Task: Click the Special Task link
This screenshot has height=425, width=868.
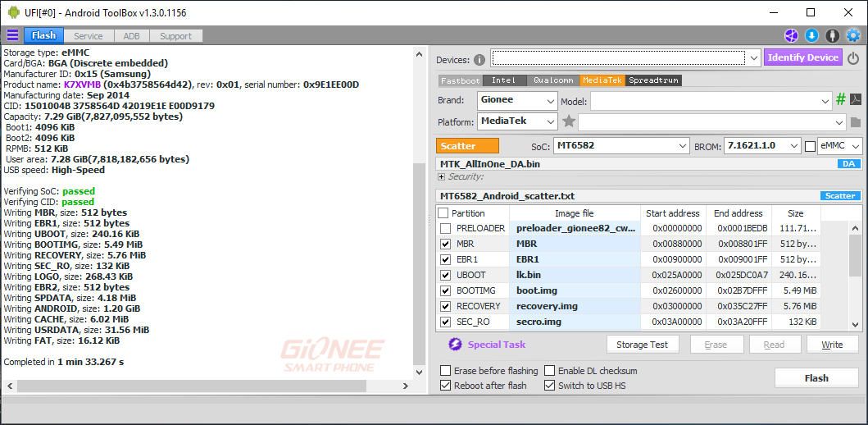Action: click(x=497, y=345)
